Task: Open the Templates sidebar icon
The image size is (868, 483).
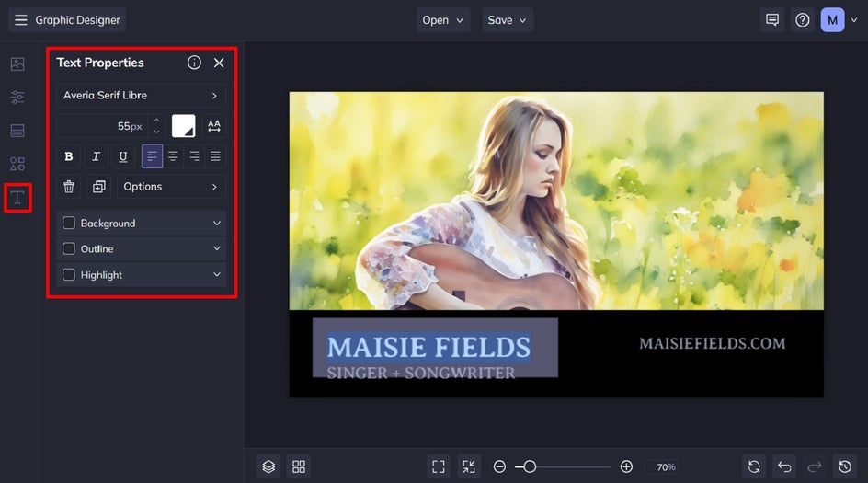Action: coord(17,131)
